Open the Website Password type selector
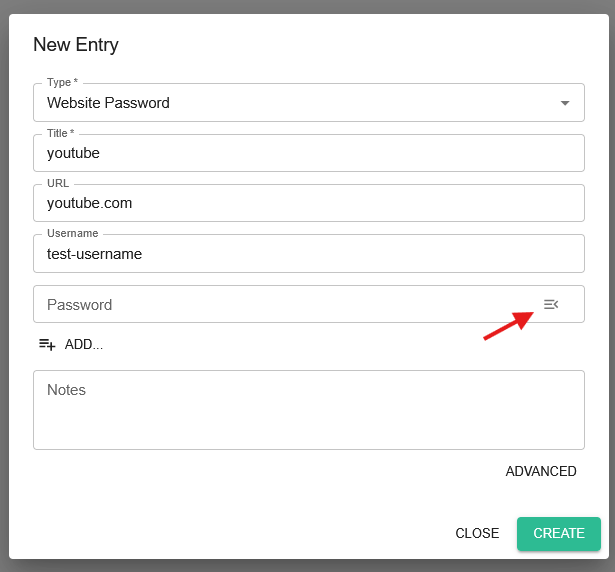The width and height of the screenshot is (615, 572). (309, 103)
